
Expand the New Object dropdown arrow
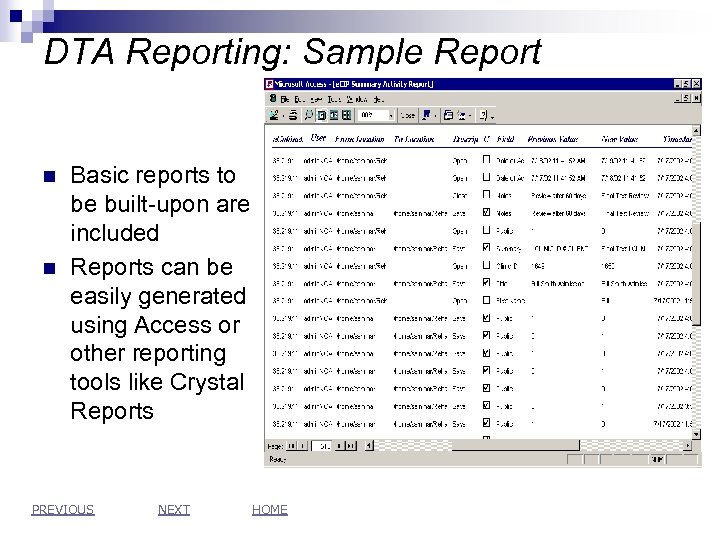tap(470, 115)
